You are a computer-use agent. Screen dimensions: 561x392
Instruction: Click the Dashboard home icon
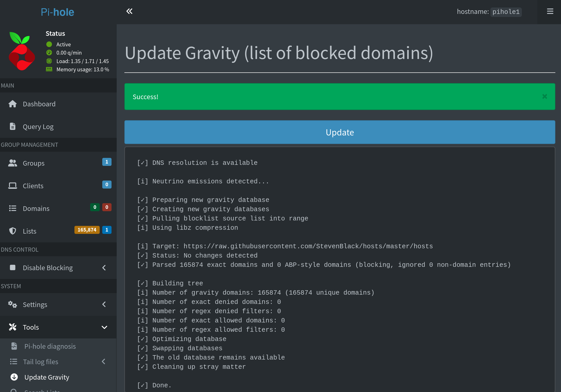pos(12,104)
